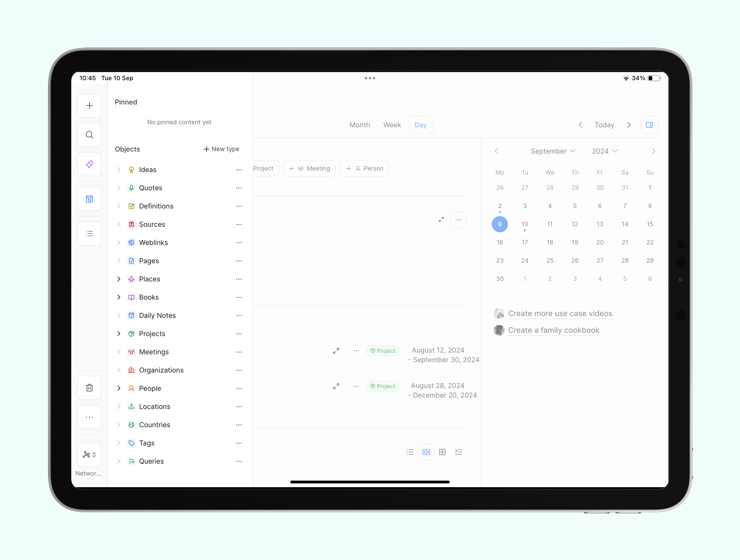This screenshot has width=740, height=560.
Task: Click New type button in Objects
Action: (222, 149)
